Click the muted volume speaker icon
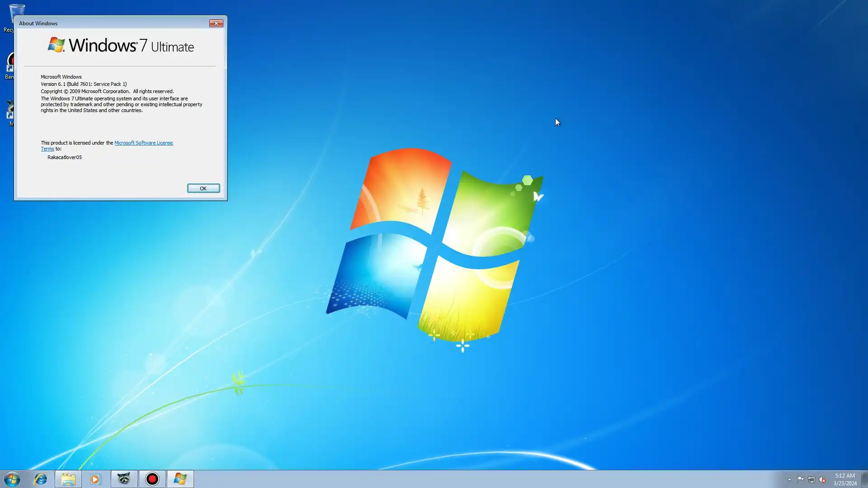 tap(822, 479)
